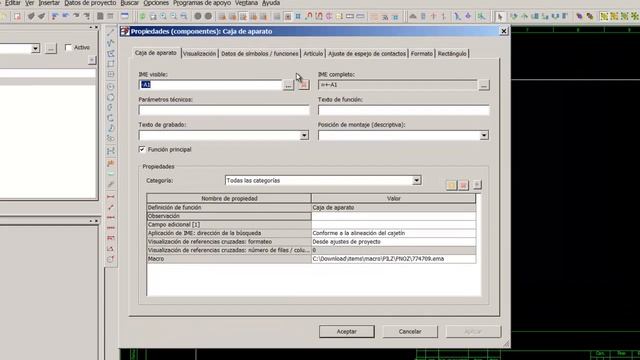The height and width of the screenshot is (360, 640).
Task: Switch to the Formato tab
Action: click(x=422, y=53)
